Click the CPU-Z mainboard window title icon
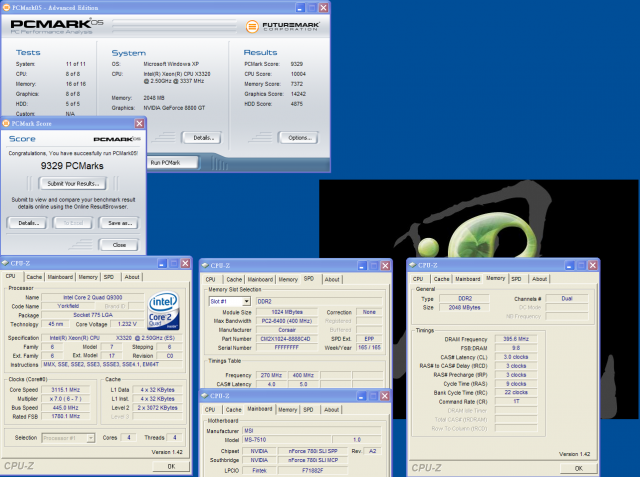This screenshot has height=477, width=640. [x=204, y=396]
